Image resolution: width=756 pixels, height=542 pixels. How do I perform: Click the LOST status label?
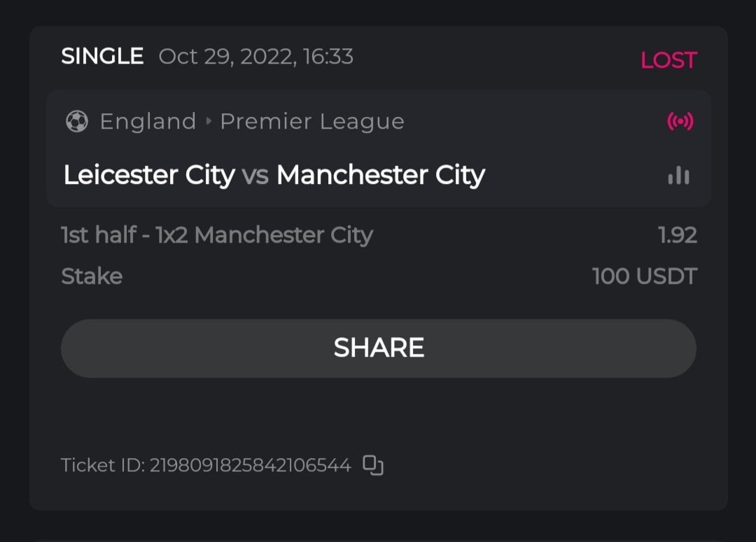click(x=668, y=60)
